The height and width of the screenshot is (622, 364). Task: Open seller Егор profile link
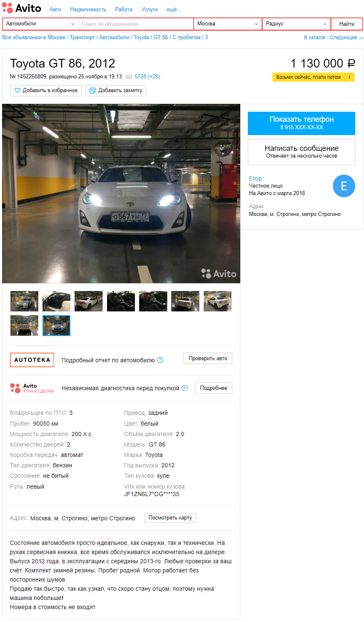click(x=255, y=178)
